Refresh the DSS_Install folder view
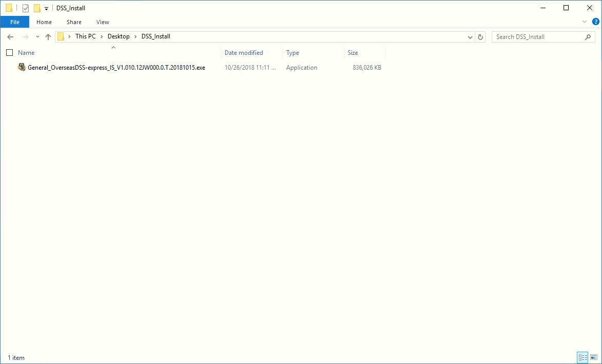This screenshot has height=364, width=602. tap(480, 37)
